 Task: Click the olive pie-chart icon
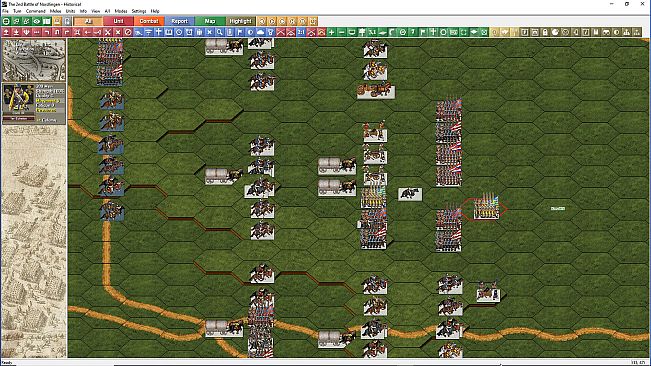coord(555,32)
